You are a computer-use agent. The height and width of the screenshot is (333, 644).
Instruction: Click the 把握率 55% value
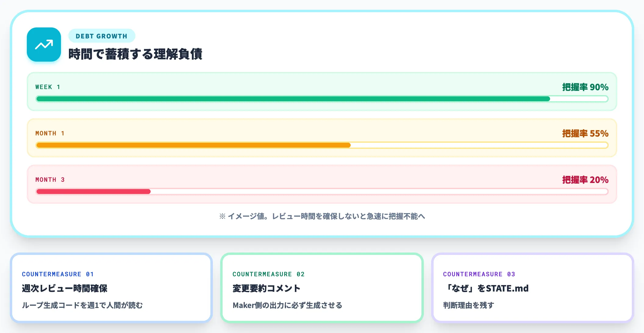point(585,134)
